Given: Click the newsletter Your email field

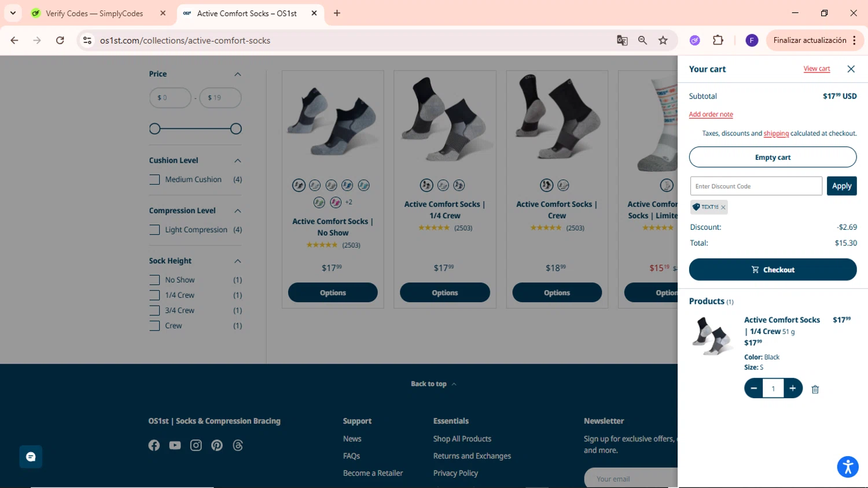Looking at the screenshot, I should 631,478.
